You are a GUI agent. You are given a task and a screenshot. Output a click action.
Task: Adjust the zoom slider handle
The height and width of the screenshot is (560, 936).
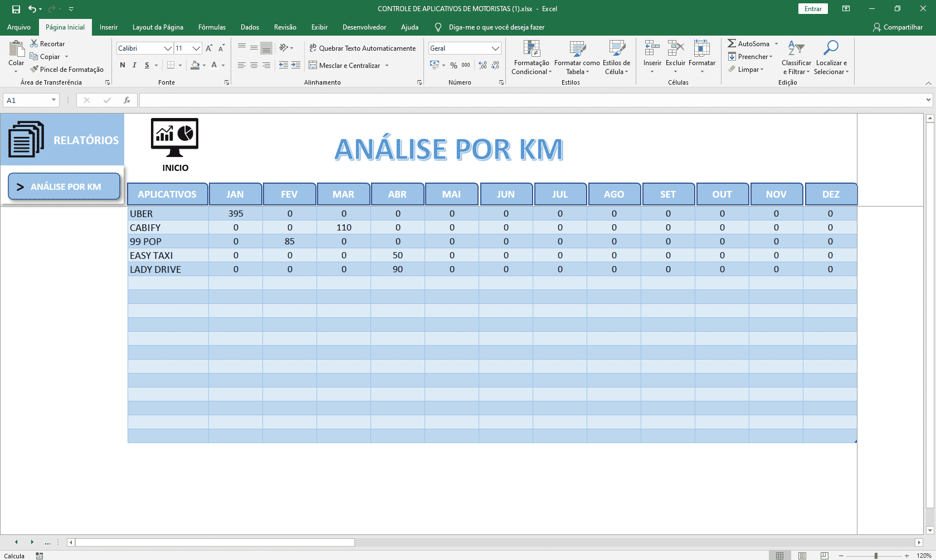[x=876, y=556]
